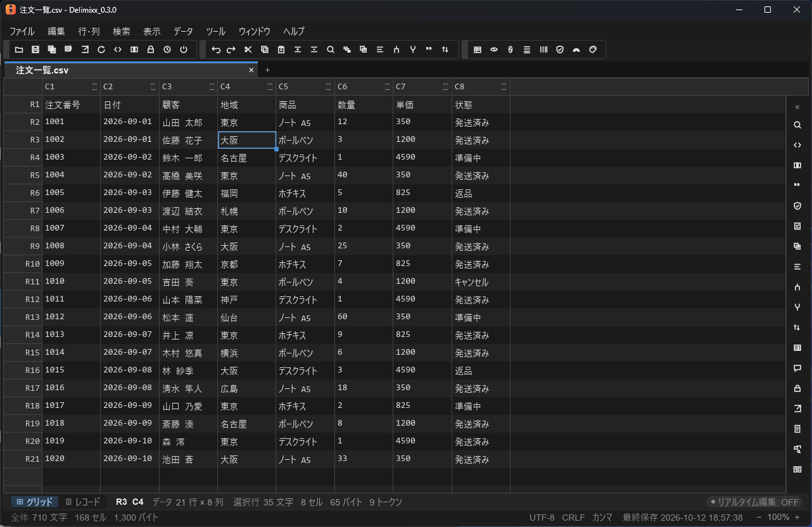Click the redo arrow icon

tap(232, 49)
